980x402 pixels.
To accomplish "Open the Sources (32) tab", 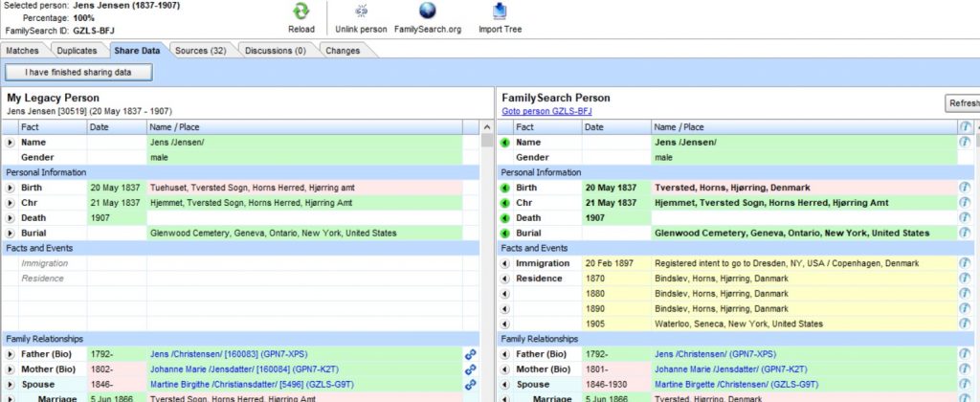I will (200, 51).
